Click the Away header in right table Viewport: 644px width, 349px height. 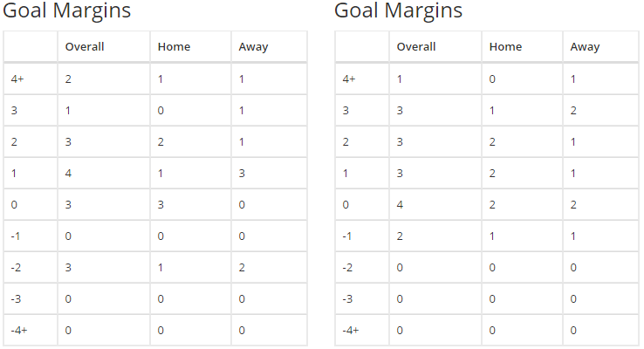pyautogui.click(x=585, y=47)
